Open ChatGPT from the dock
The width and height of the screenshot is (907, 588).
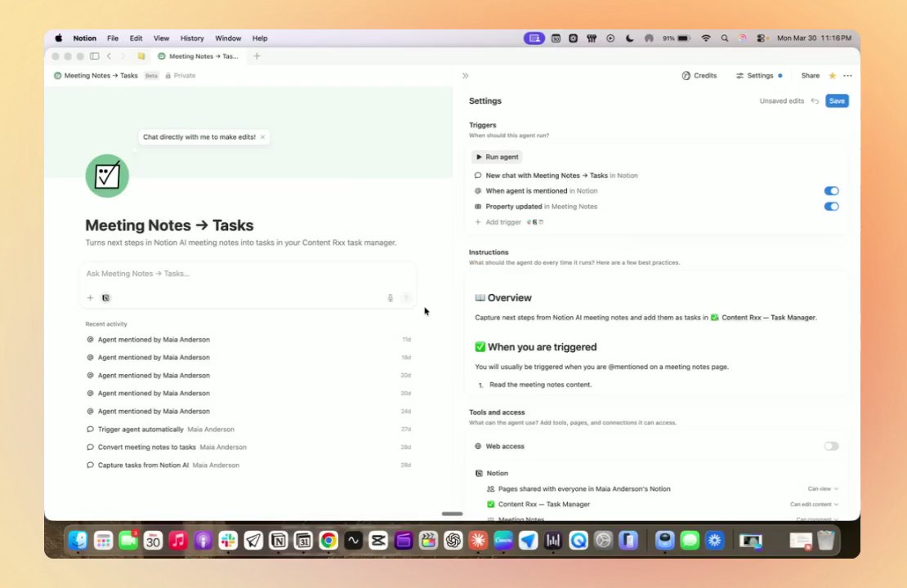pos(453,541)
